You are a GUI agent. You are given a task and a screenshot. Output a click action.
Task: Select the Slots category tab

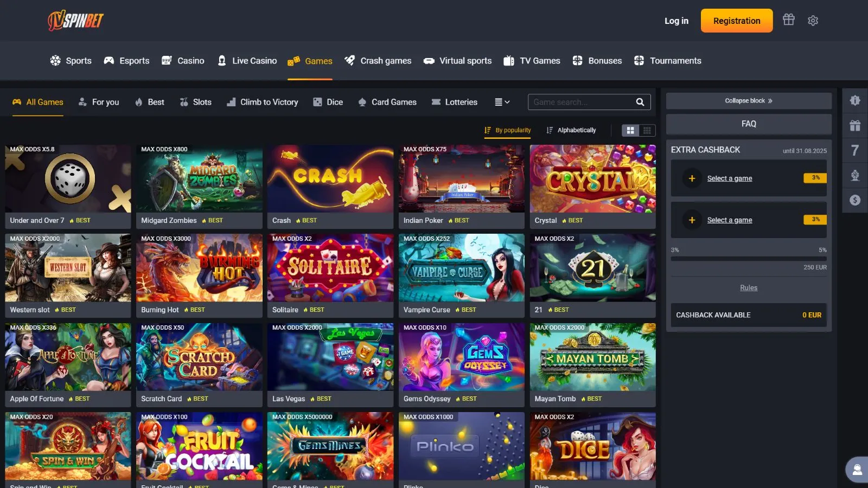tap(196, 102)
